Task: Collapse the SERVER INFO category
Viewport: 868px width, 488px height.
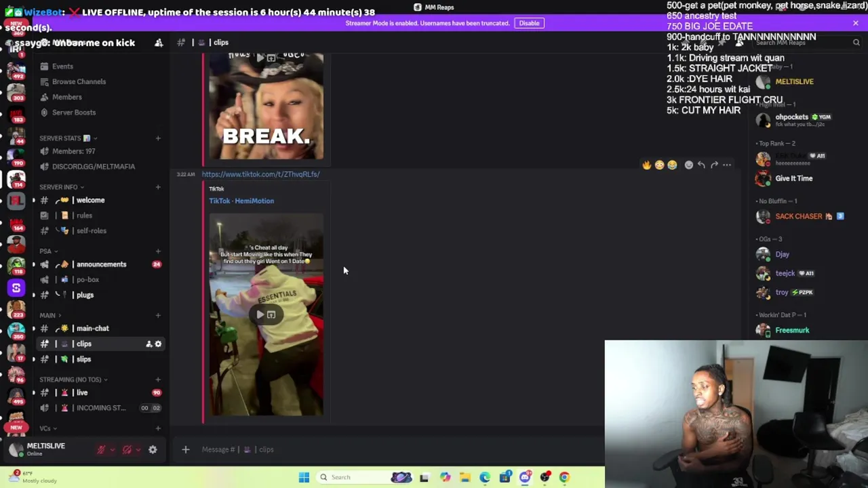Action: [x=62, y=187]
